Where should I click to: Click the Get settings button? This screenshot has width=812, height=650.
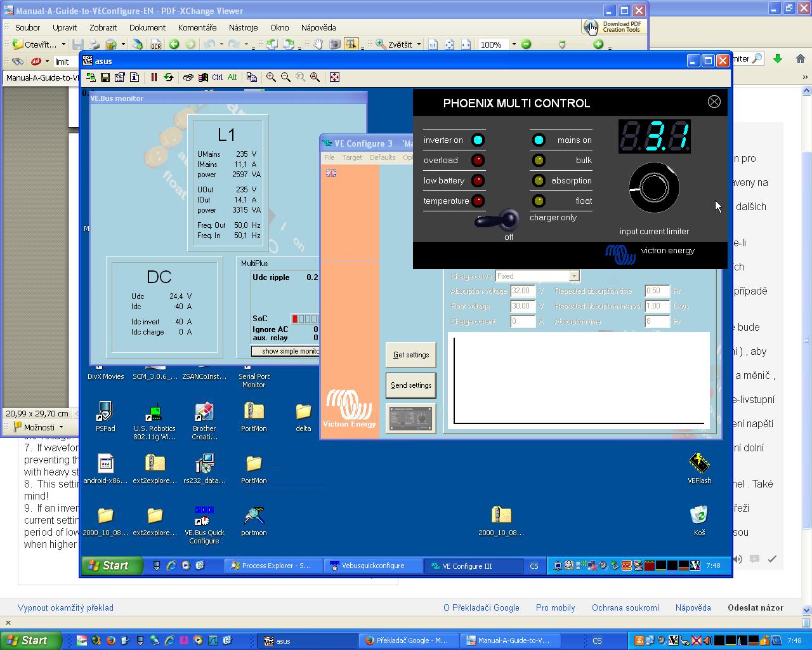click(410, 355)
